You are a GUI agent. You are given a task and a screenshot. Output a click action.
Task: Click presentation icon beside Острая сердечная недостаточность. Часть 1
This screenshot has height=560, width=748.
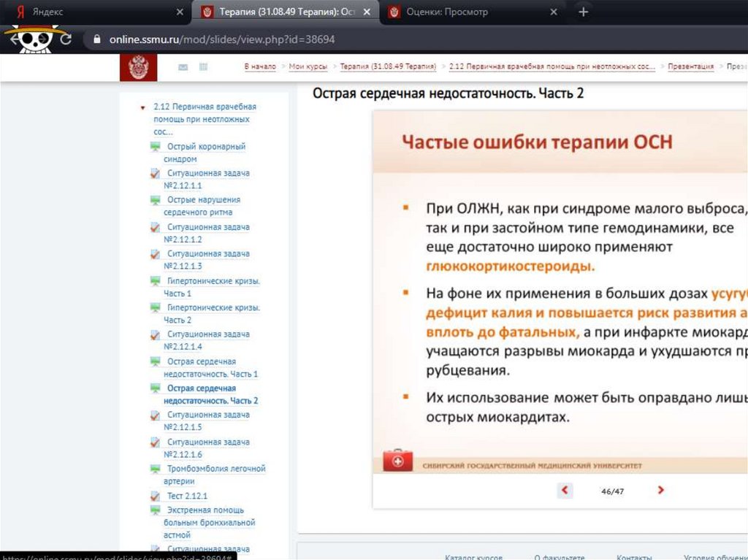click(155, 361)
